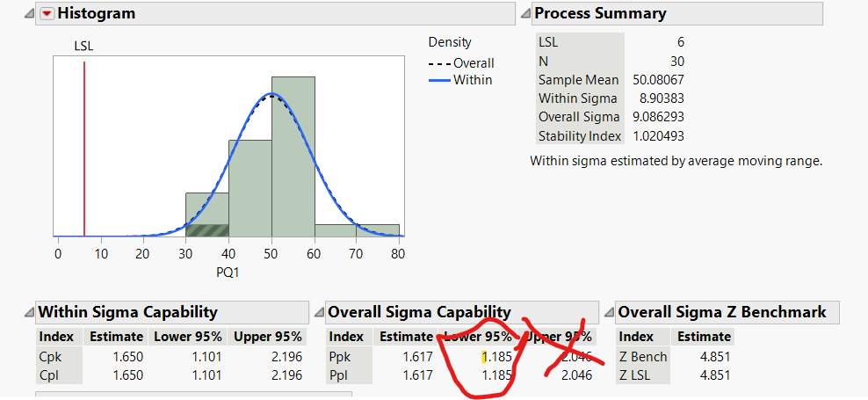Click the Cpk Estimate value 1.650
868x400 pixels.
coord(126,356)
